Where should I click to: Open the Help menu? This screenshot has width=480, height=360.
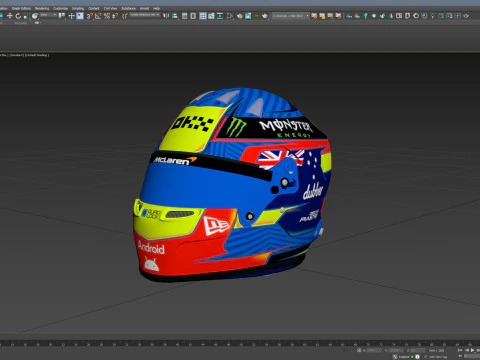tap(157, 8)
